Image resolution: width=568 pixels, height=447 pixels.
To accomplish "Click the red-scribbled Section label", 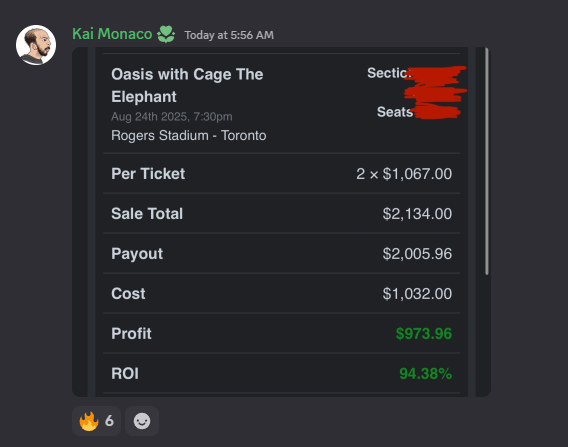I will click(x=389, y=73).
